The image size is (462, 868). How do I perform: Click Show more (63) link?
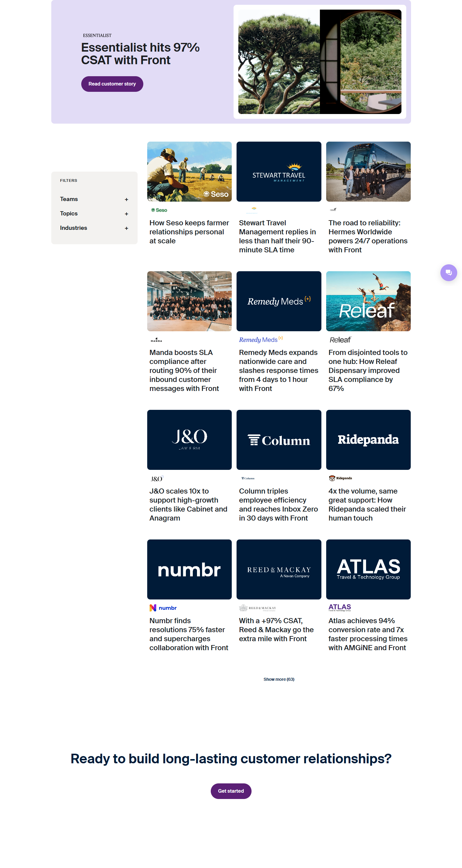(279, 679)
